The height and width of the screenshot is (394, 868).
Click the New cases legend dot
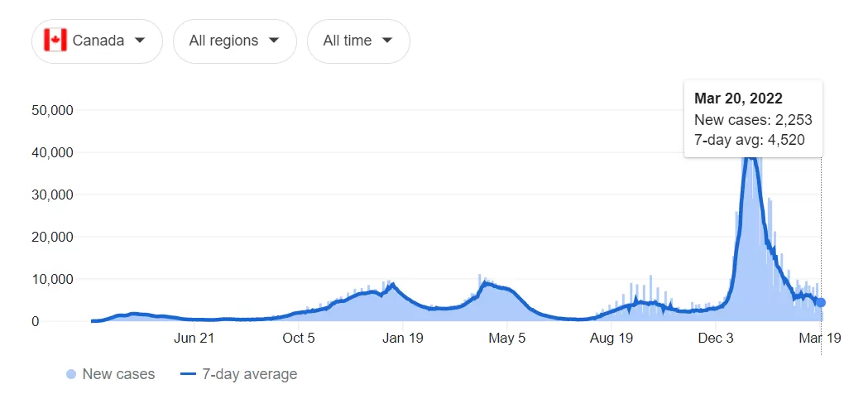(x=71, y=375)
